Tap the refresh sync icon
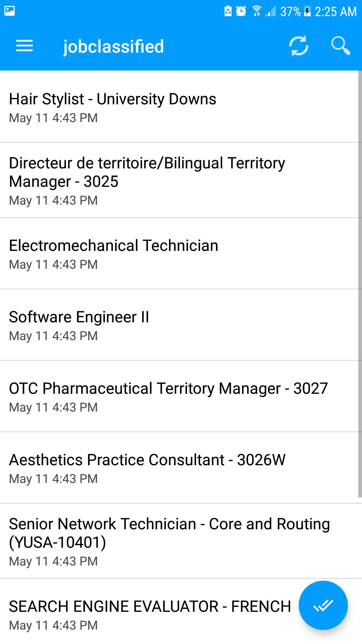 coord(299,46)
